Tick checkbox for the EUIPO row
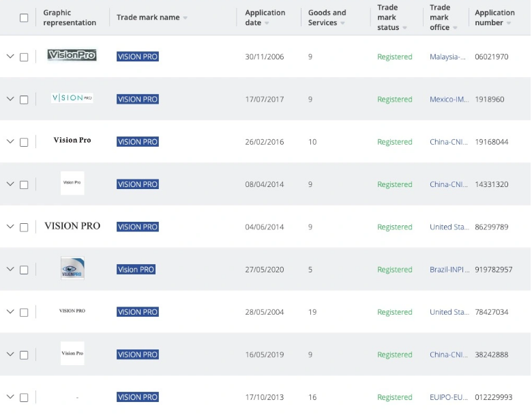 tap(24, 397)
